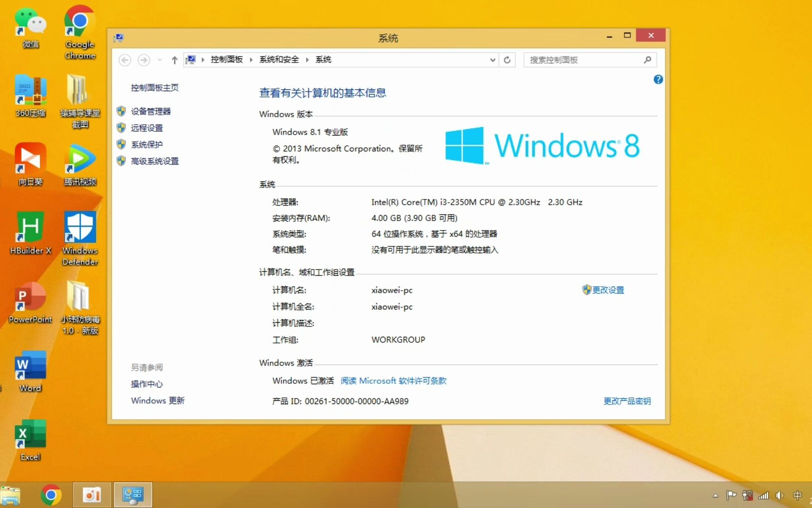Open the 猿辅导课堂截图 folder
The height and width of the screenshot is (508, 812).
click(80, 101)
